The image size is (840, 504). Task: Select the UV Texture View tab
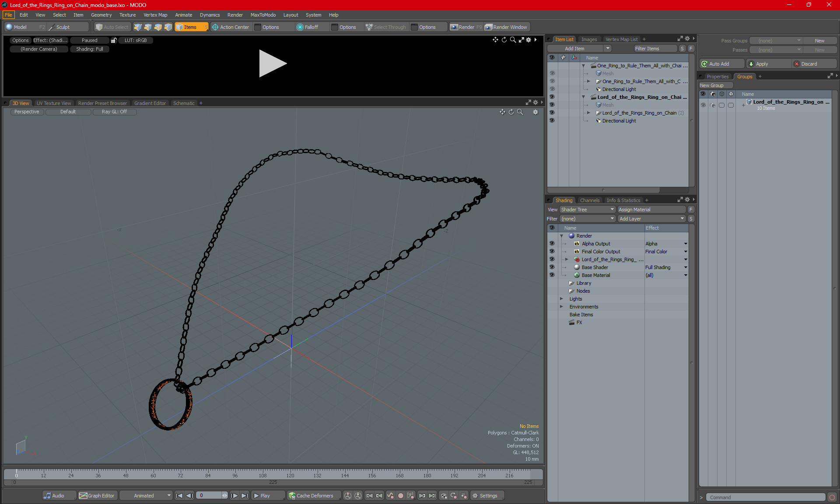coord(53,103)
